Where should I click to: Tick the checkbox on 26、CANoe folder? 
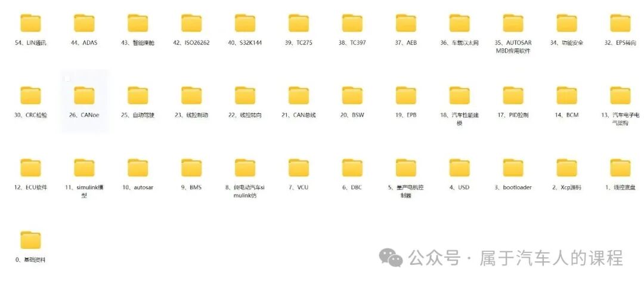pyautogui.click(x=67, y=79)
